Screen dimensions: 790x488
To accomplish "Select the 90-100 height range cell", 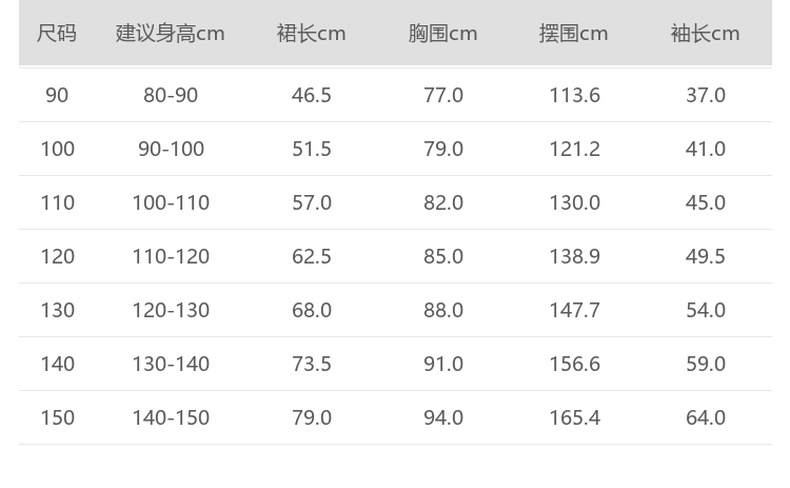I will pyautogui.click(x=171, y=150).
